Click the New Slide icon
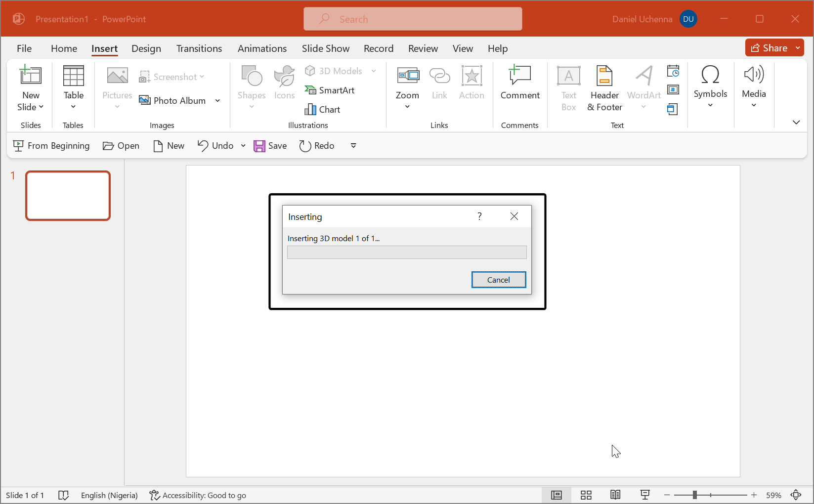 tap(31, 76)
